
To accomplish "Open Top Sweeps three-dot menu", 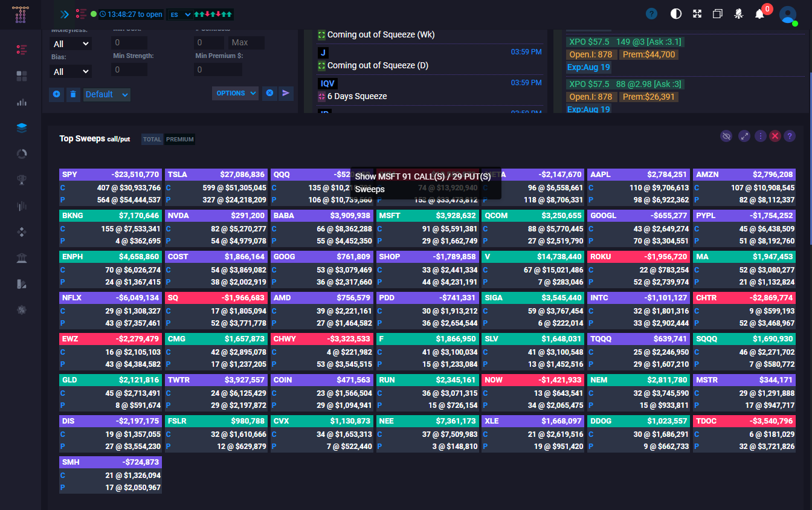I will 760,137.
